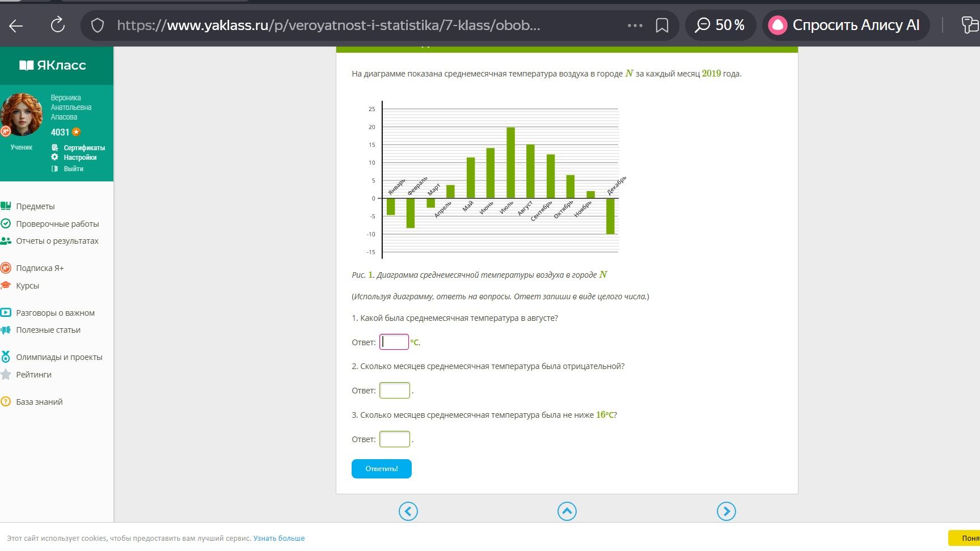
Task: Open Отчеты о результатах in the sidebar
Action: tap(57, 241)
